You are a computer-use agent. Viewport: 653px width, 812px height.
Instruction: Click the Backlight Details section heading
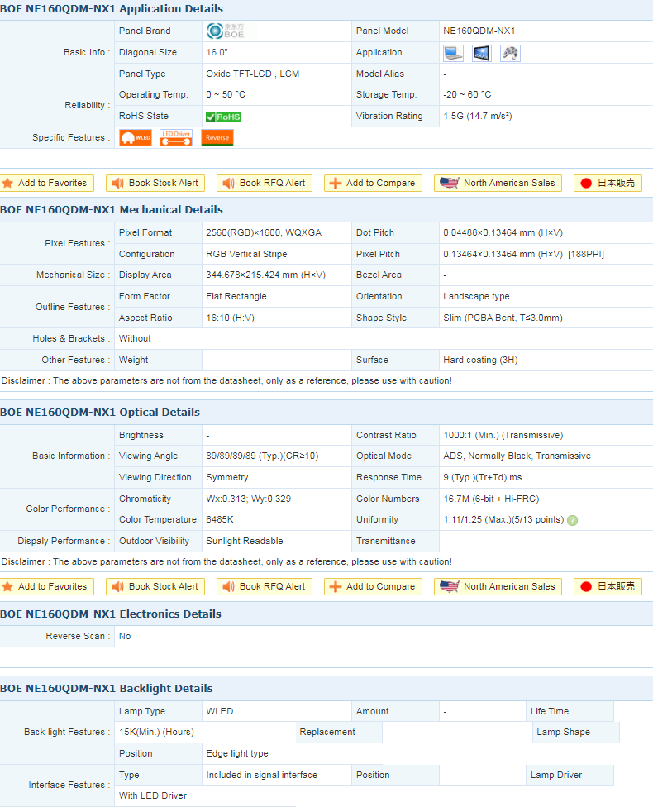click(x=107, y=688)
